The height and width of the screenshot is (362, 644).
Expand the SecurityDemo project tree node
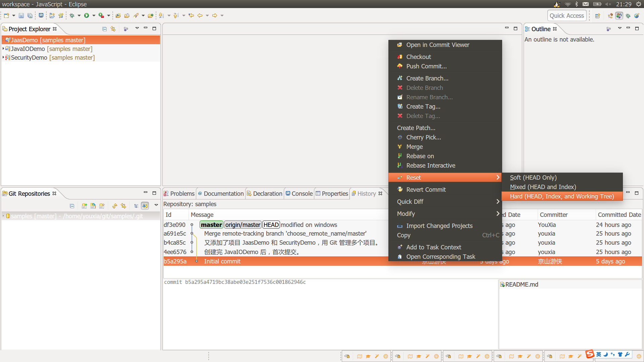pos(3,57)
